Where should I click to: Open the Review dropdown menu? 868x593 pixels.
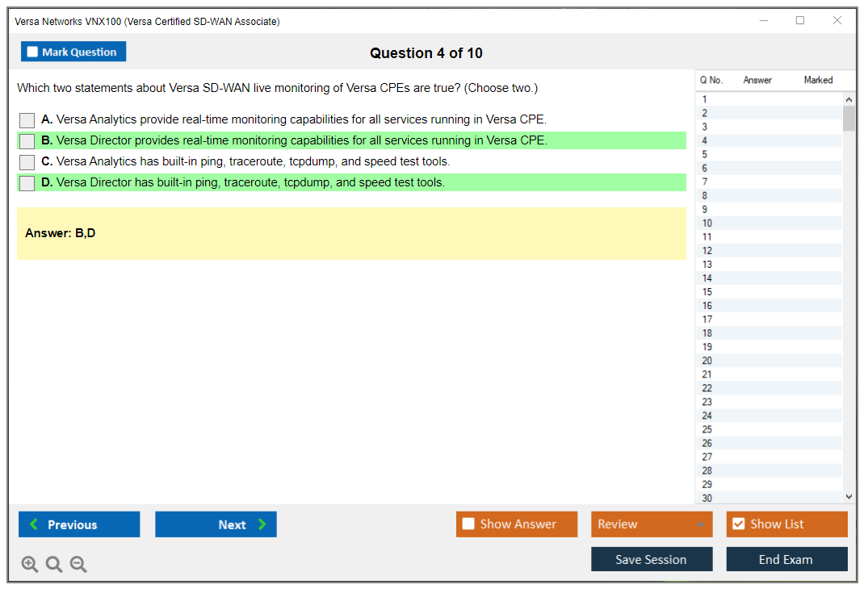click(701, 524)
